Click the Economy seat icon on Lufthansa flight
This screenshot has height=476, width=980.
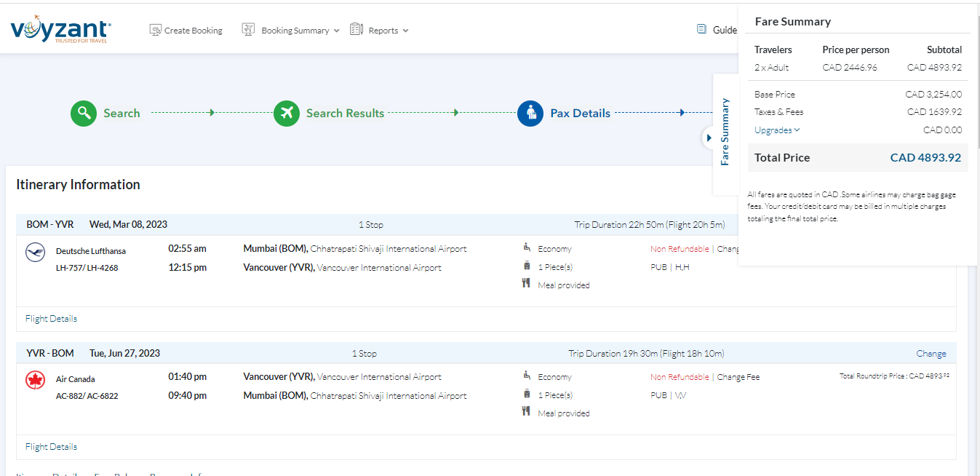click(x=527, y=247)
